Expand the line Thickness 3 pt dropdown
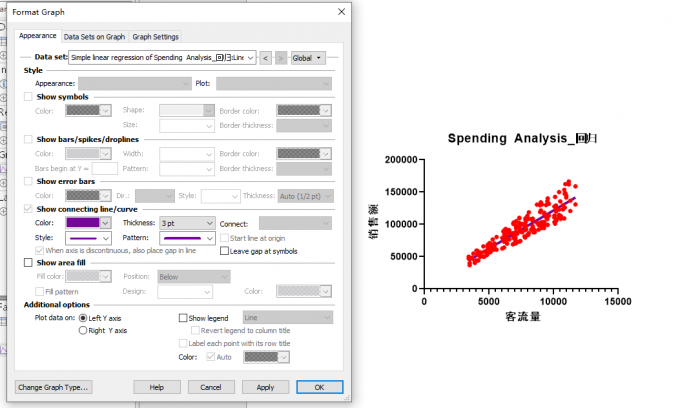The image size is (680, 408). 187,223
